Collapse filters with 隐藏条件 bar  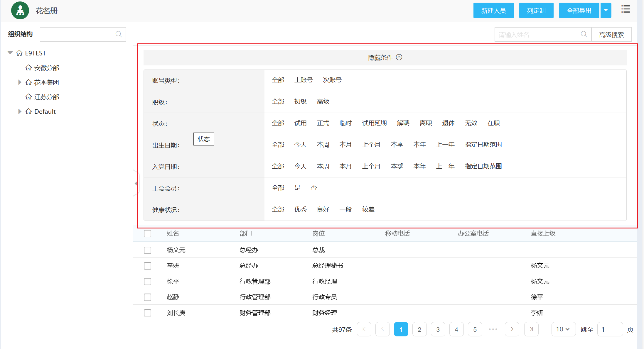[385, 57]
